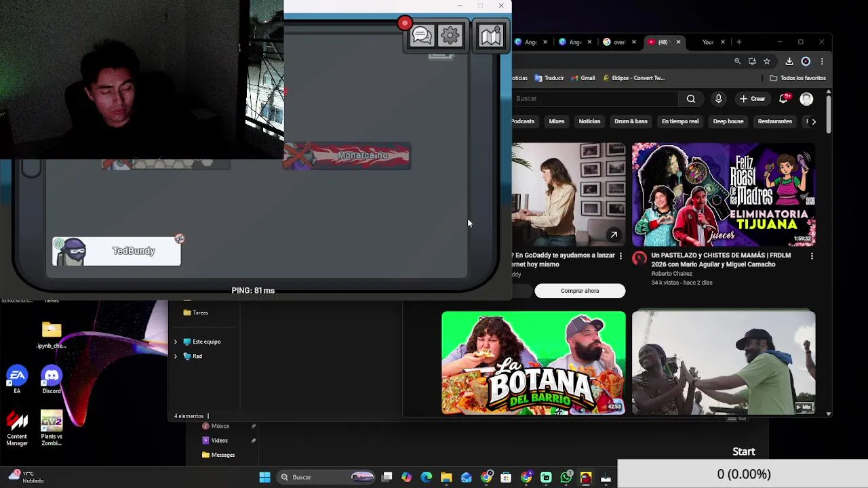This screenshot has height=488, width=868.
Task: Open File Explorer from taskbar
Action: tap(446, 477)
